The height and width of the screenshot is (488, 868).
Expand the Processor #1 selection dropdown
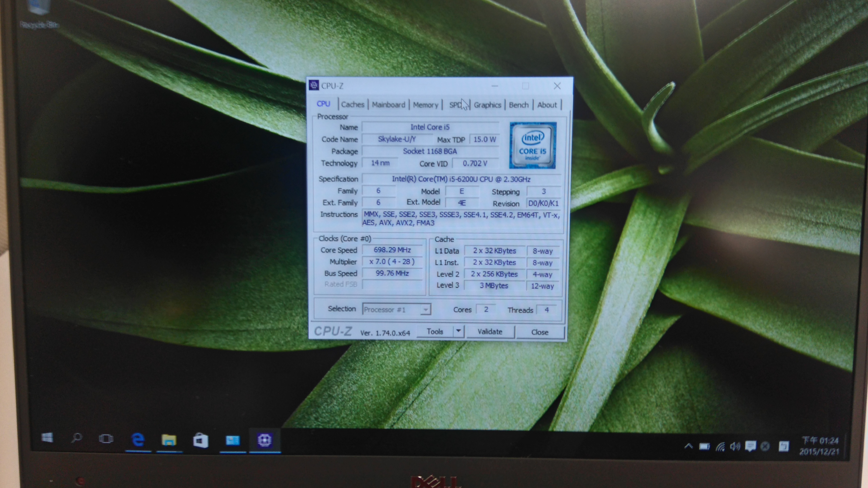tap(426, 309)
